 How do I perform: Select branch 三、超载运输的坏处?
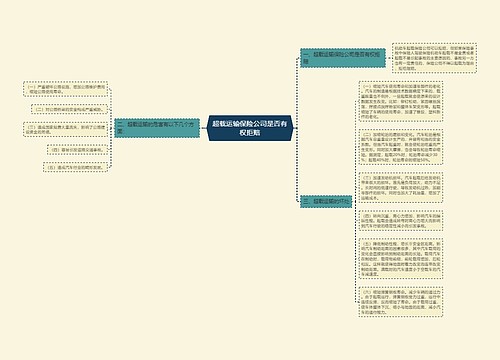[x=326, y=201]
